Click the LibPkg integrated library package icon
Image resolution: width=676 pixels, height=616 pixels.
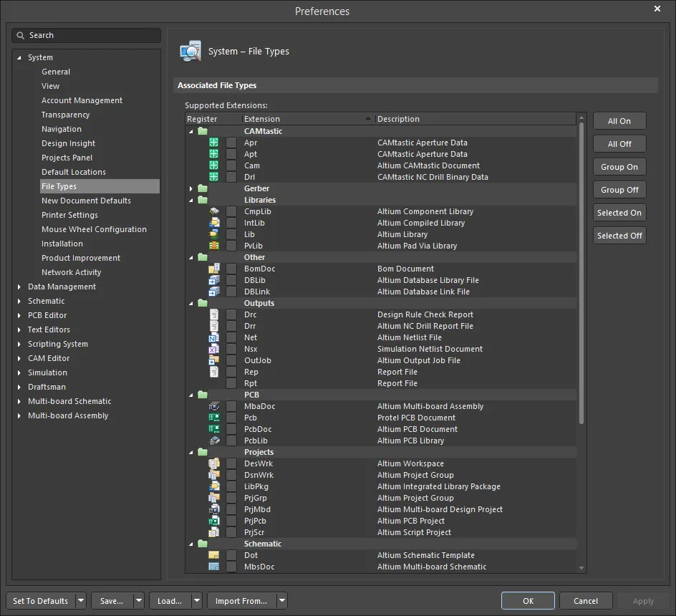pyautogui.click(x=214, y=486)
